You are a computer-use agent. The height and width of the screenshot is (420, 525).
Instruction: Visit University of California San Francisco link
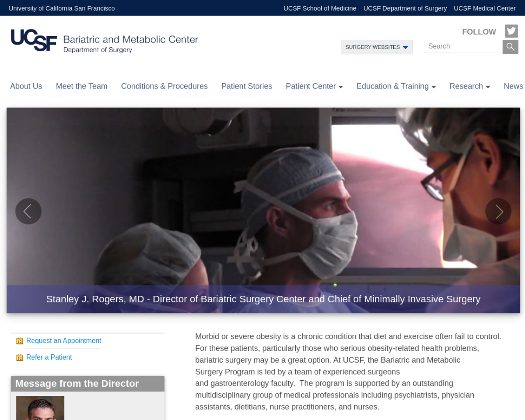click(x=62, y=8)
